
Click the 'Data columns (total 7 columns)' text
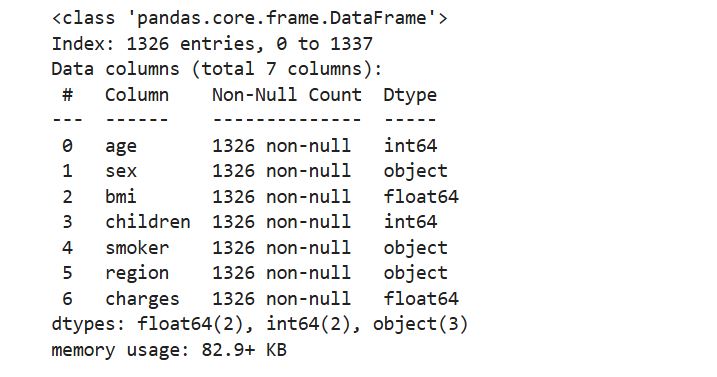tap(217, 69)
